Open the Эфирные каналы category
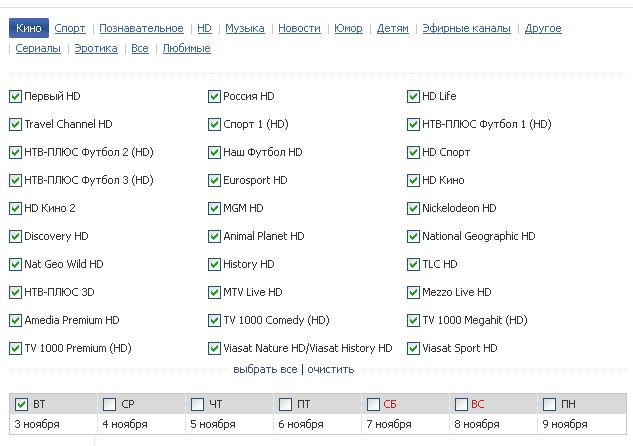The width and height of the screenshot is (633, 446). tap(466, 29)
